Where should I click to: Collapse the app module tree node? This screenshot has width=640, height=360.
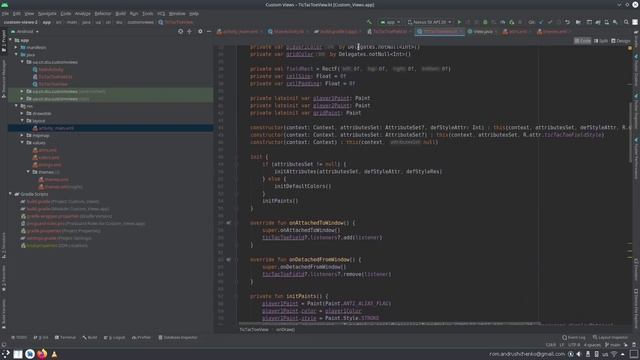(11, 40)
